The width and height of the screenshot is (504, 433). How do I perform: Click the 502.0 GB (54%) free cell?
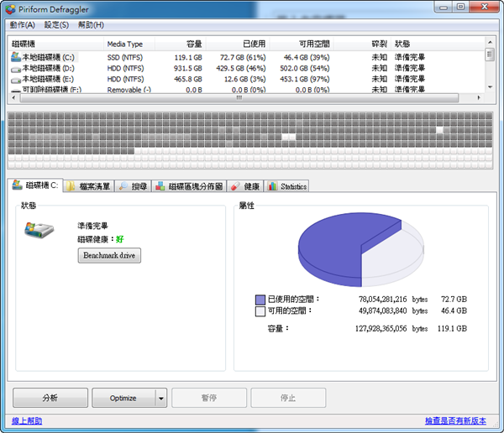click(305, 69)
